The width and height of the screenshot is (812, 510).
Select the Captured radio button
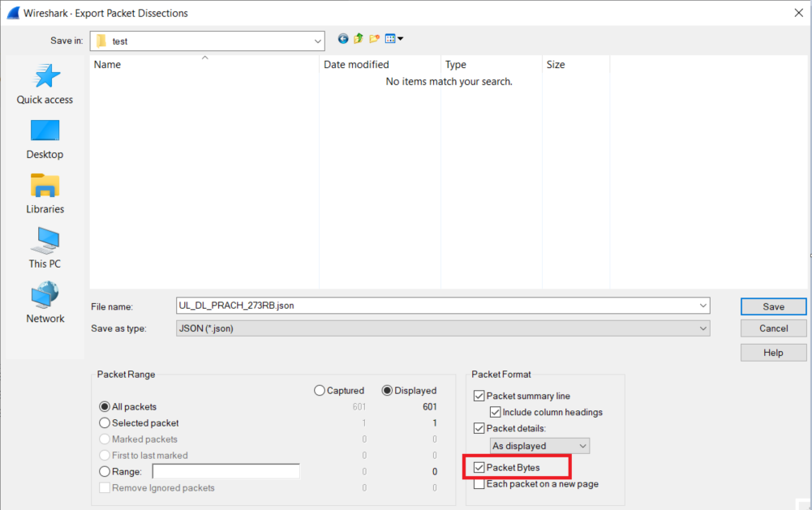[x=319, y=390]
